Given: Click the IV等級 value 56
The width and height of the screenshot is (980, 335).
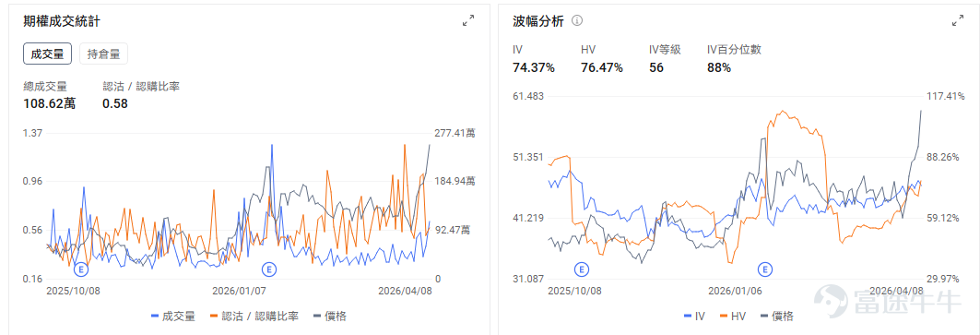Looking at the screenshot, I should (656, 67).
